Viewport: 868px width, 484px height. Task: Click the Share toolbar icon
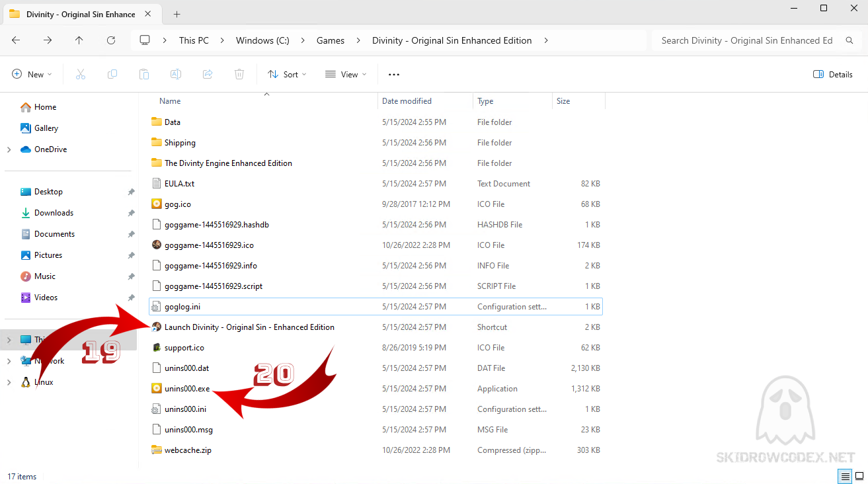(x=208, y=74)
